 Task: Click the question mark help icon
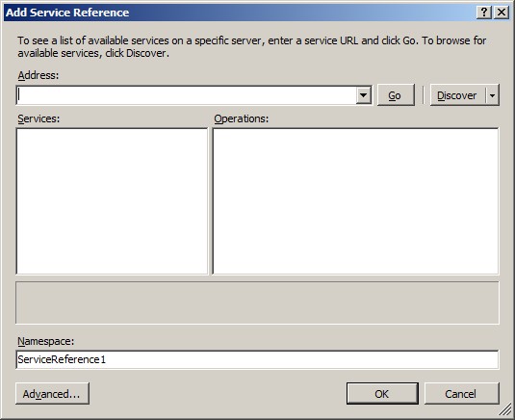click(484, 13)
